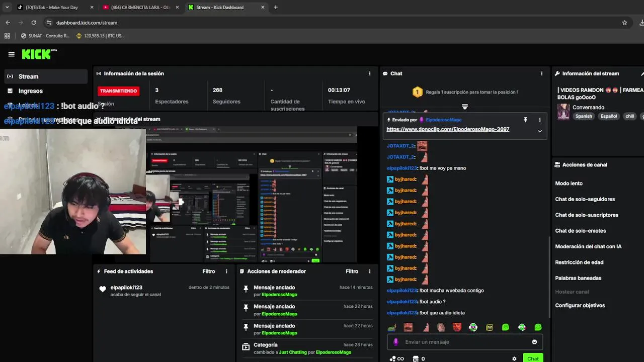Viewport: 644px width, 362px height.
Task: Open the moderator actions Filtro dropdown
Action: 352,271
